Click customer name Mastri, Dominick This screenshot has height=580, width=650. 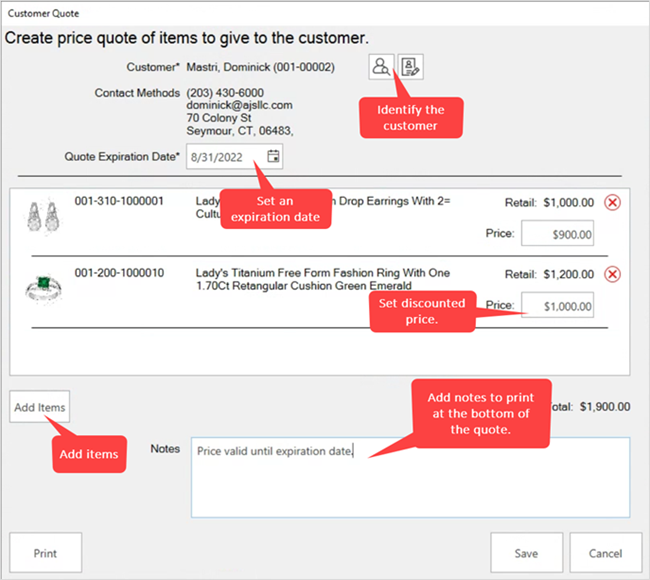(x=261, y=68)
